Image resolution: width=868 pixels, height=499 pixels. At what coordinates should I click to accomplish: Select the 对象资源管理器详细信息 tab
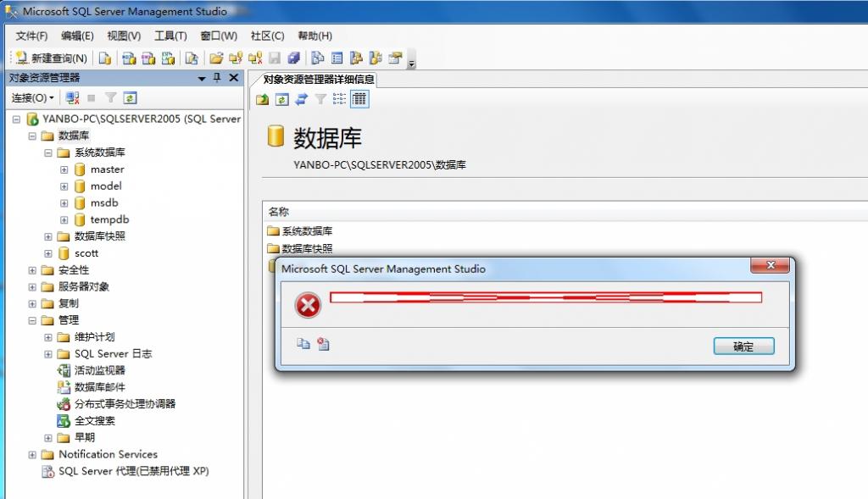[319, 79]
